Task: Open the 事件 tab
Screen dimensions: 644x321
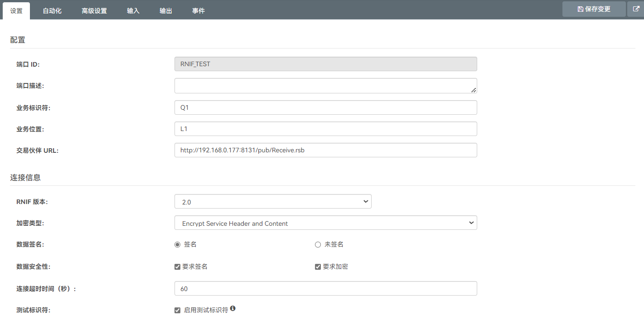Action: 199,11
